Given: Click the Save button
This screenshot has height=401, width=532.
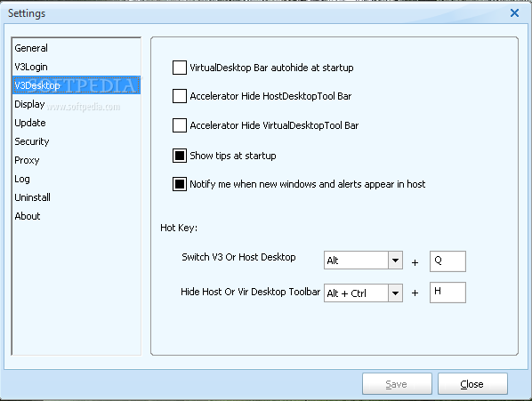Looking at the screenshot, I should click(x=397, y=384).
